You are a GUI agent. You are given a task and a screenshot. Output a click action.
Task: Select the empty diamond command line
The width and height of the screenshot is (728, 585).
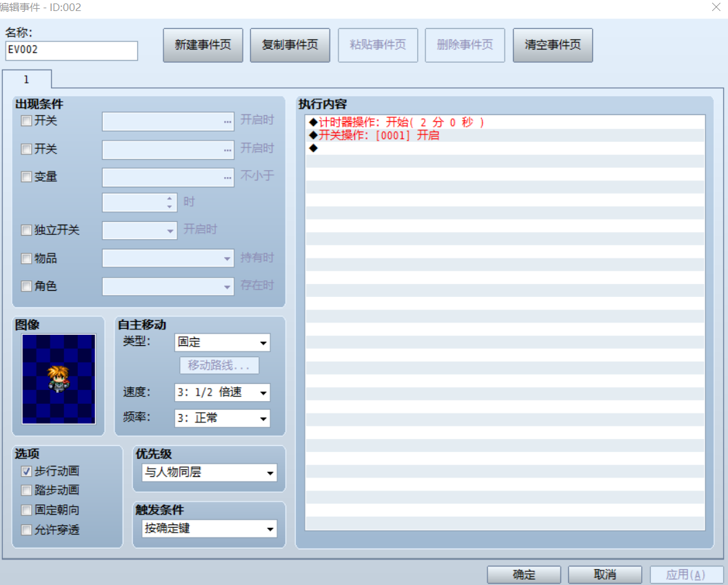tap(505, 148)
